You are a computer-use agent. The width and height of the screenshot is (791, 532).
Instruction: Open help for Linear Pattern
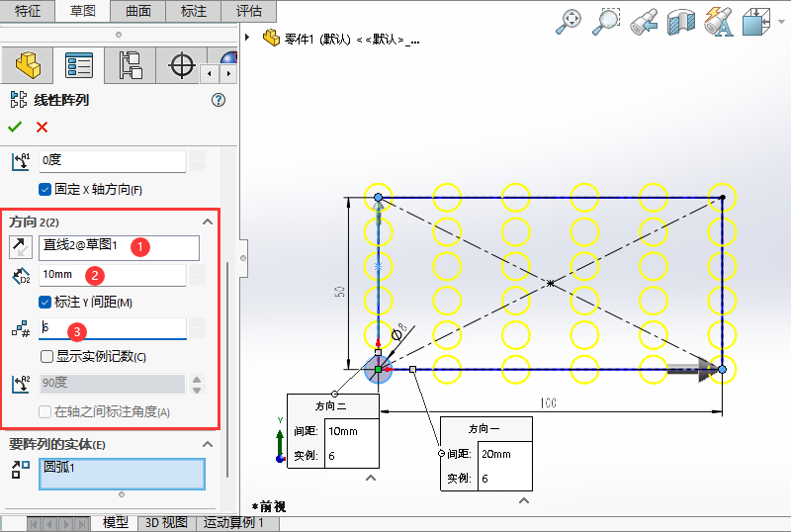[x=218, y=100]
